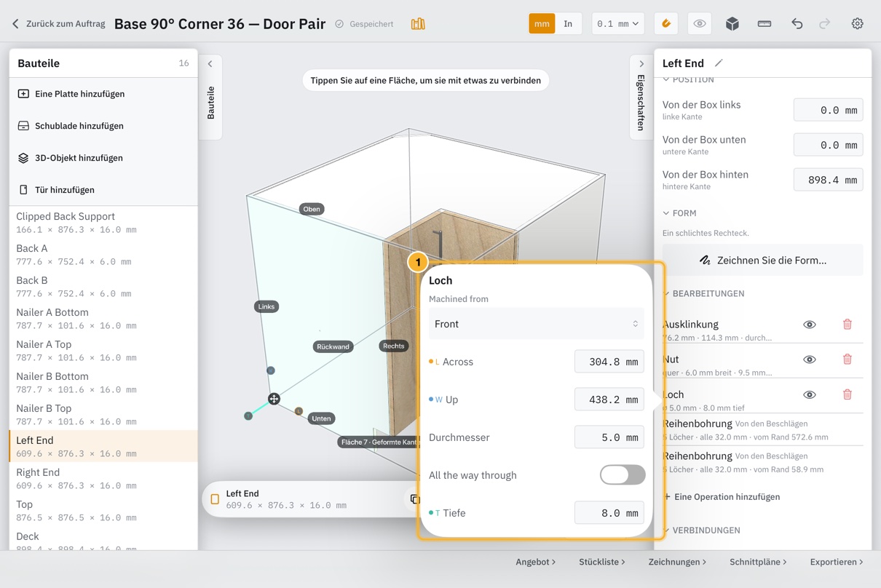Click Eine Operation hinzufügen

(722, 497)
